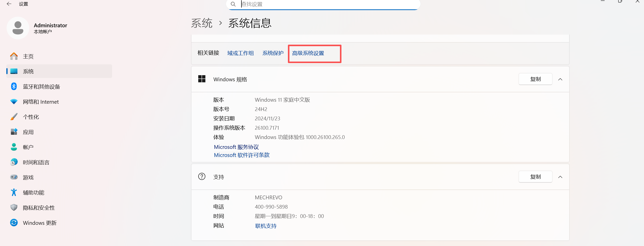Click the person icon beside 帐户
The width and height of the screenshot is (644, 246).
14,147
